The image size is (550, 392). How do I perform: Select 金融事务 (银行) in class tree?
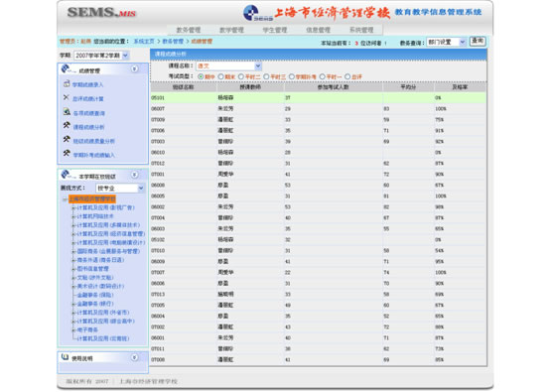tap(95, 304)
